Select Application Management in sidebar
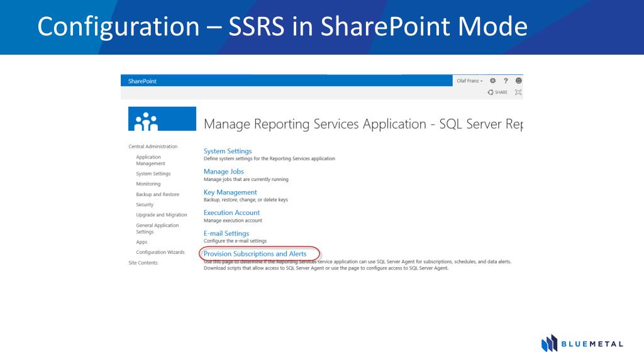 (150, 160)
